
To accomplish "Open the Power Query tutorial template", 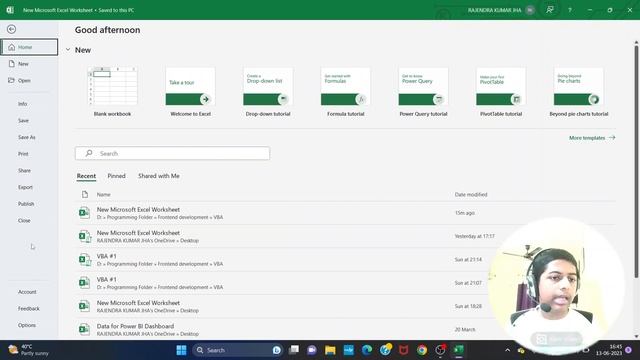I will pos(423,91).
